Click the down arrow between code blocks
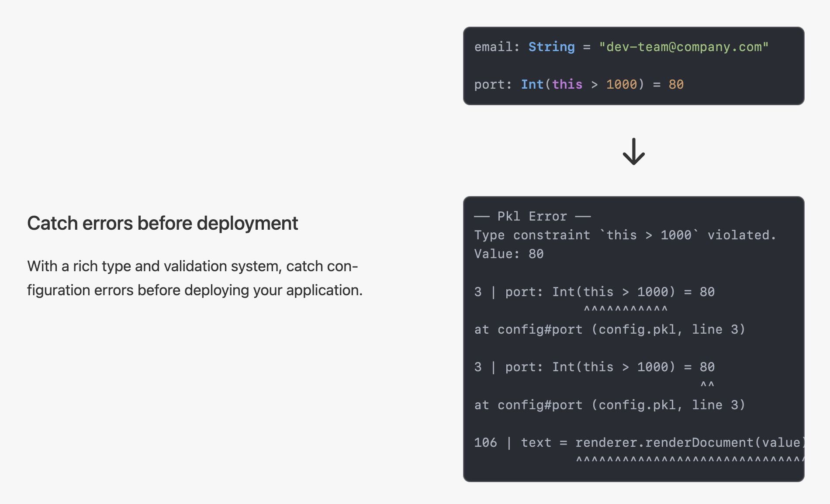This screenshot has height=504, width=830. coord(633,152)
